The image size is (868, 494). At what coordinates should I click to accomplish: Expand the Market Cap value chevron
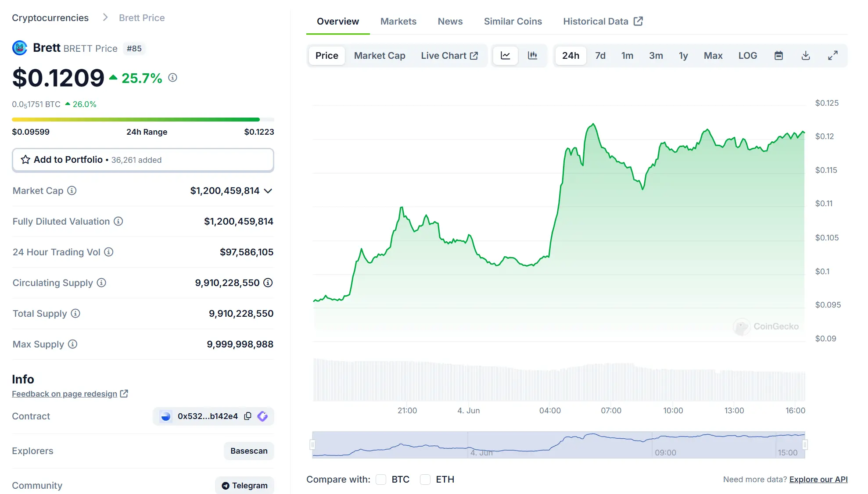pyautogui.click(x=268, y=190)
